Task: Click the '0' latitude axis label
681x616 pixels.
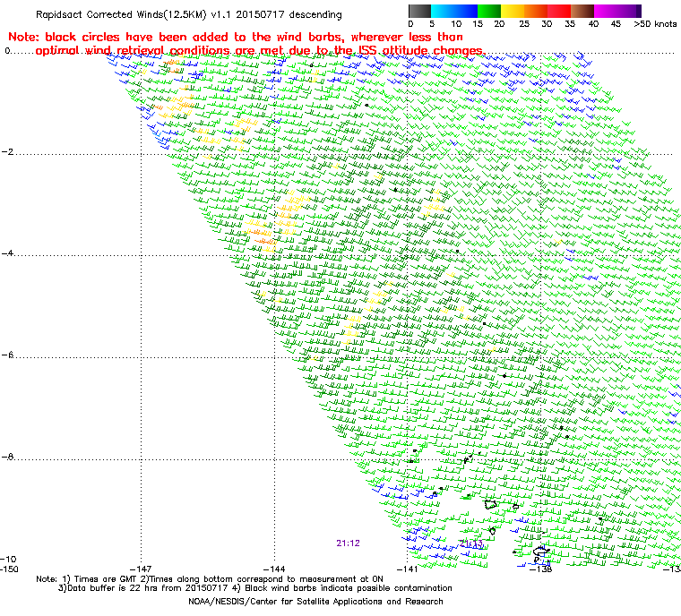Action: [7, 51]
